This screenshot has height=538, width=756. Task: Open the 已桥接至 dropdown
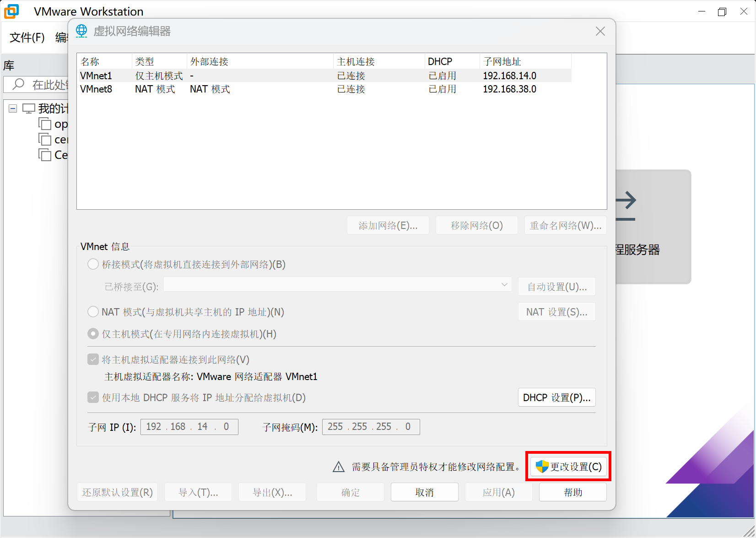coord(338,285)
